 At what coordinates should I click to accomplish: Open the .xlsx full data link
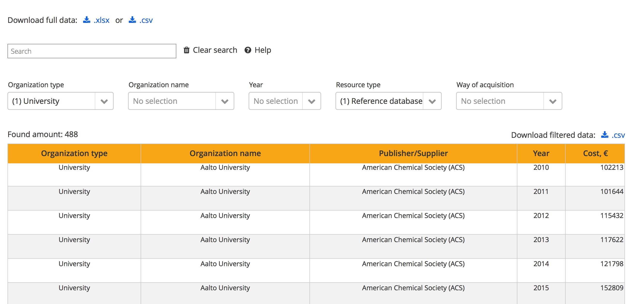(x=102, y=20)
